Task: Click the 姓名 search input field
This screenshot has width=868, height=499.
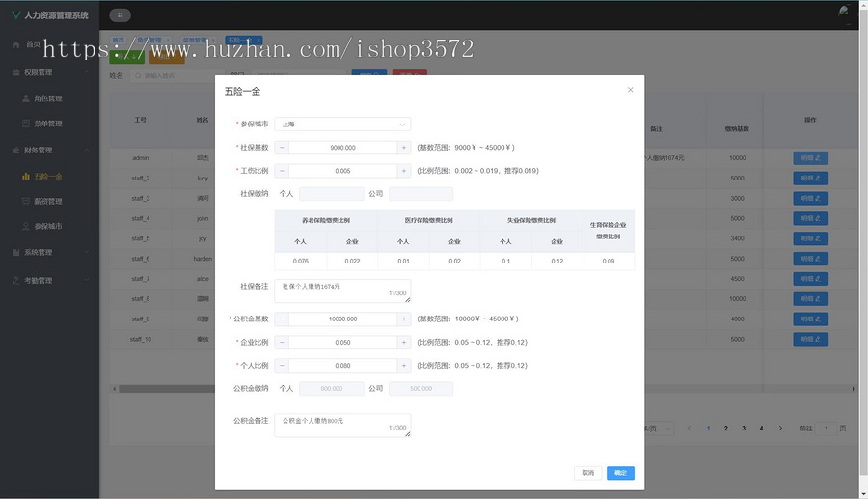Action: pos(177,76)
